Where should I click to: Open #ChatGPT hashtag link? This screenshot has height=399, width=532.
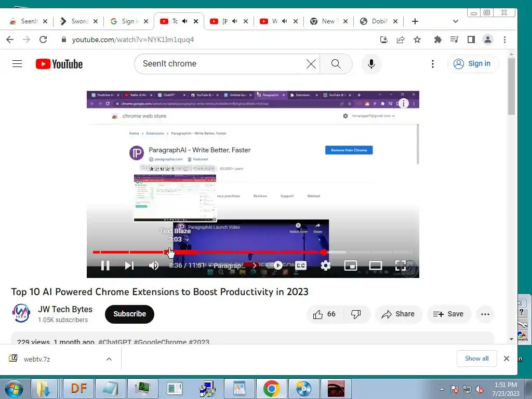tap(115, 342)
